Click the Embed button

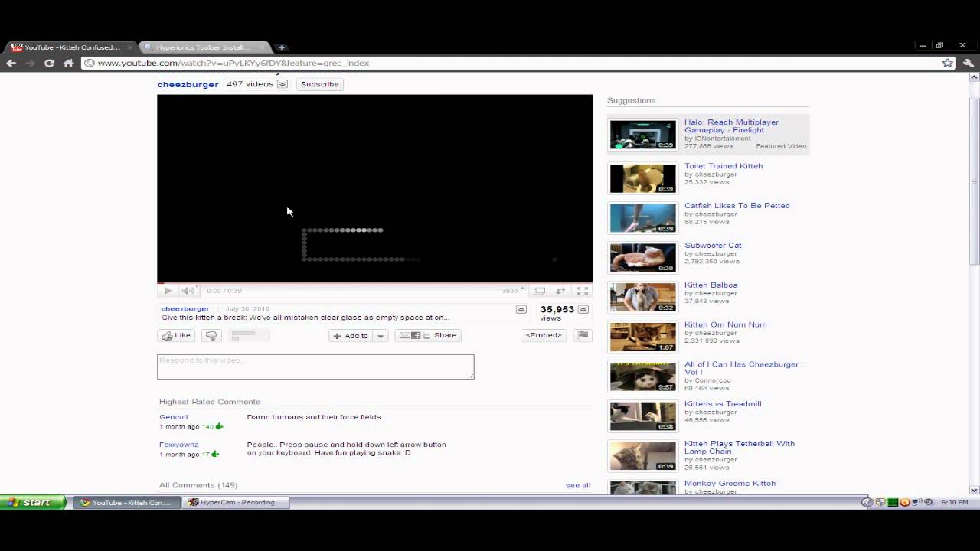point(544,335)
